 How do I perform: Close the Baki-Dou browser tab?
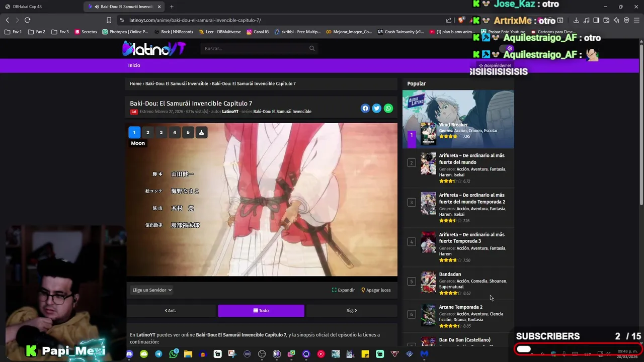tap(159, 7)
